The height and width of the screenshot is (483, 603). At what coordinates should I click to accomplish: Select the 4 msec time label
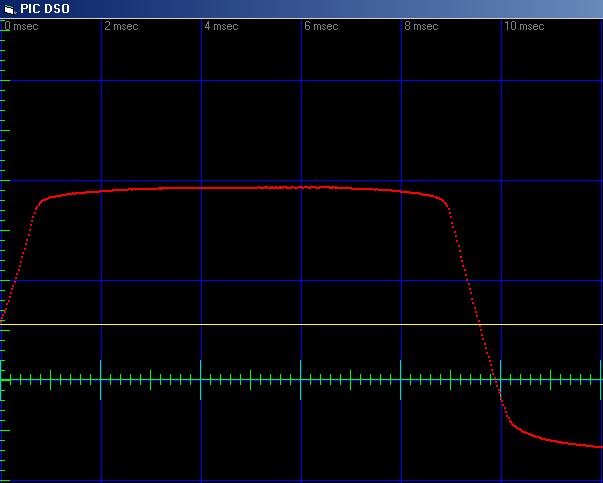point(221,26)
